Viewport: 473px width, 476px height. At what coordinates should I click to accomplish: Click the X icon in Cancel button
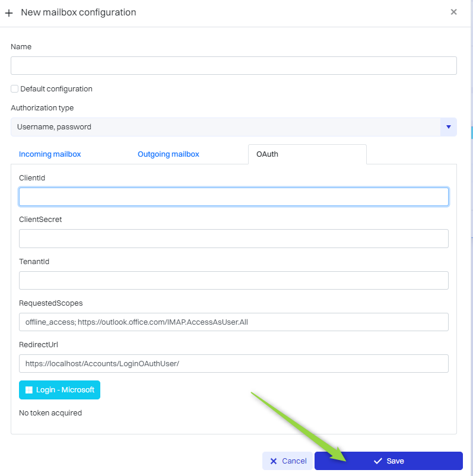click(x=274, y=461)
